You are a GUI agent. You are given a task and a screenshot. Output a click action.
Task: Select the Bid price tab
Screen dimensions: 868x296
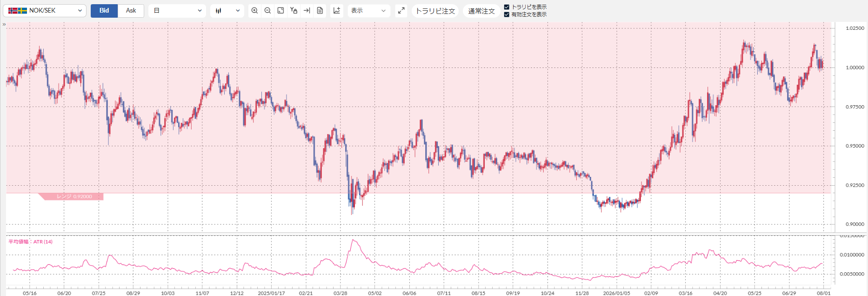pyautogui.click(x=104, y=11)
